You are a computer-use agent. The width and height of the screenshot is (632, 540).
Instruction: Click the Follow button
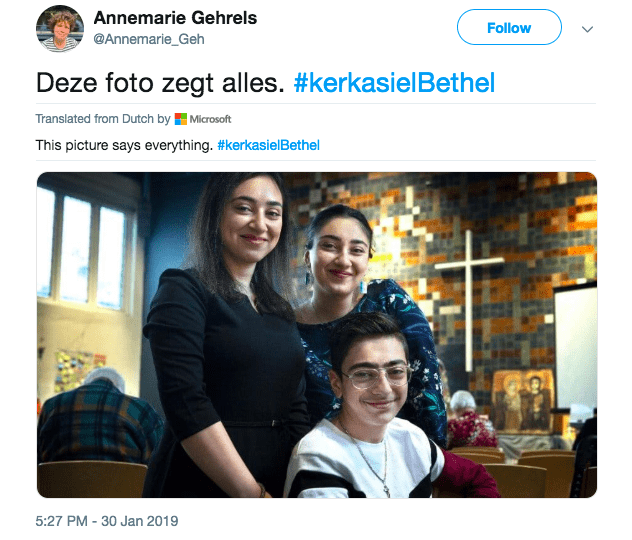click(x=509, y=27)
